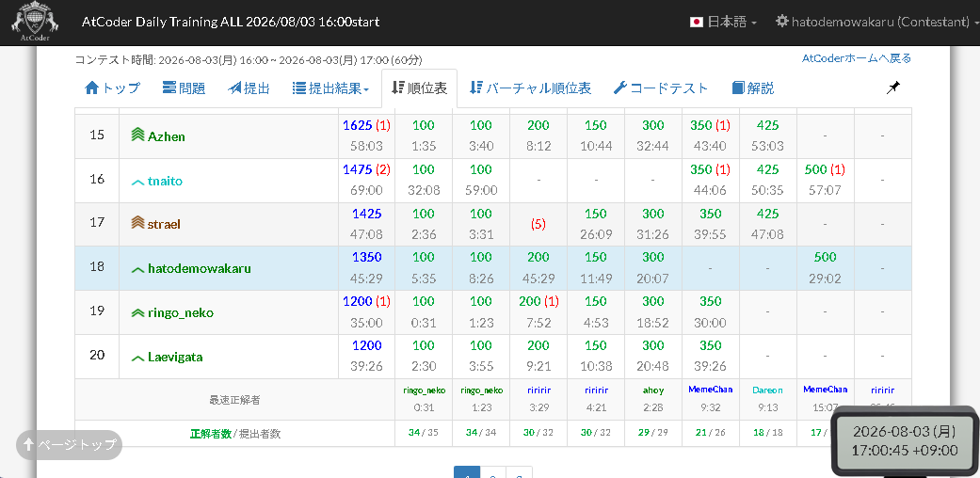
Task: Click rank number 15
Action: (97, 135)
